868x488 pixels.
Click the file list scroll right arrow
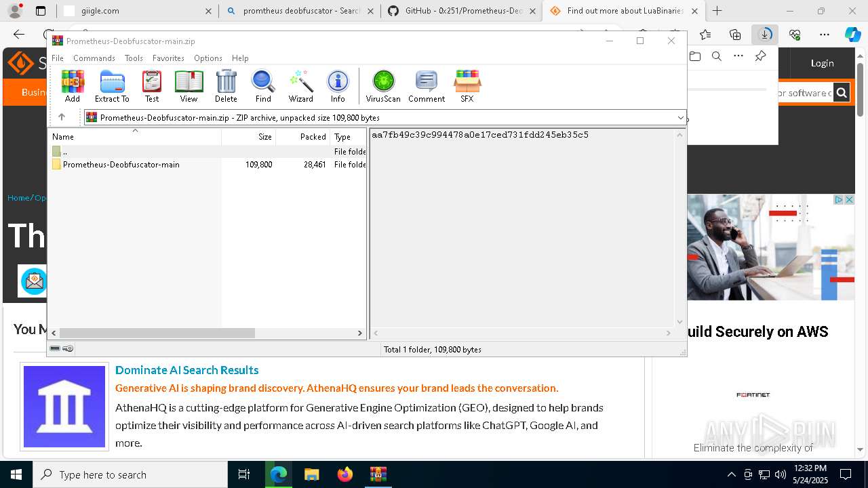point(360,333)
